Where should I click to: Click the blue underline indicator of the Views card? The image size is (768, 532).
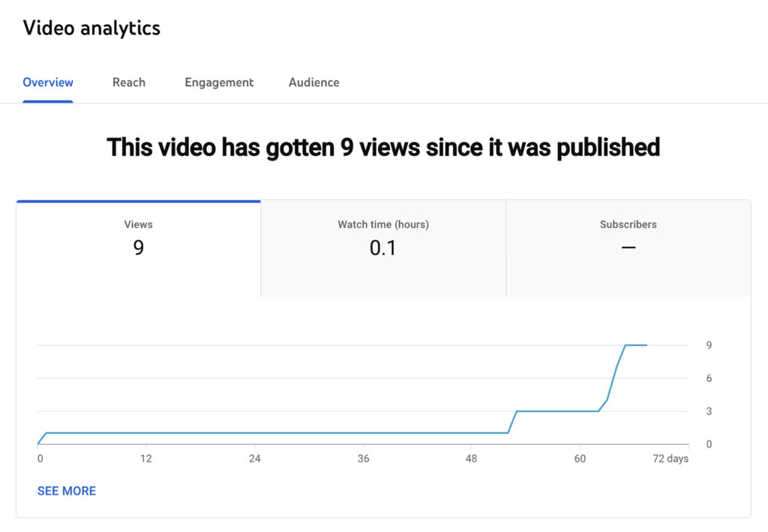click(x=138, y=200)
